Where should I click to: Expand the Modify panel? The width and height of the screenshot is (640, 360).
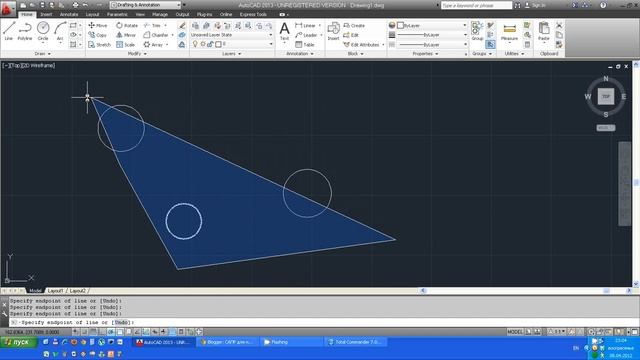pos(137,53)
